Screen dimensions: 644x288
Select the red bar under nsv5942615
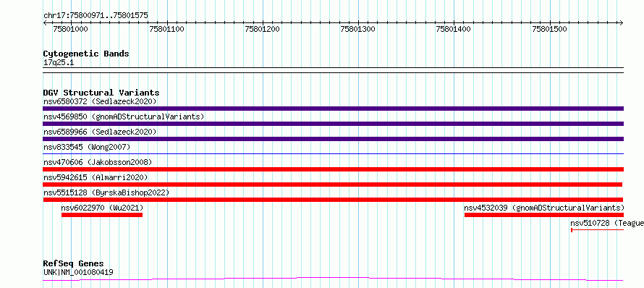[x=333, y=185]
